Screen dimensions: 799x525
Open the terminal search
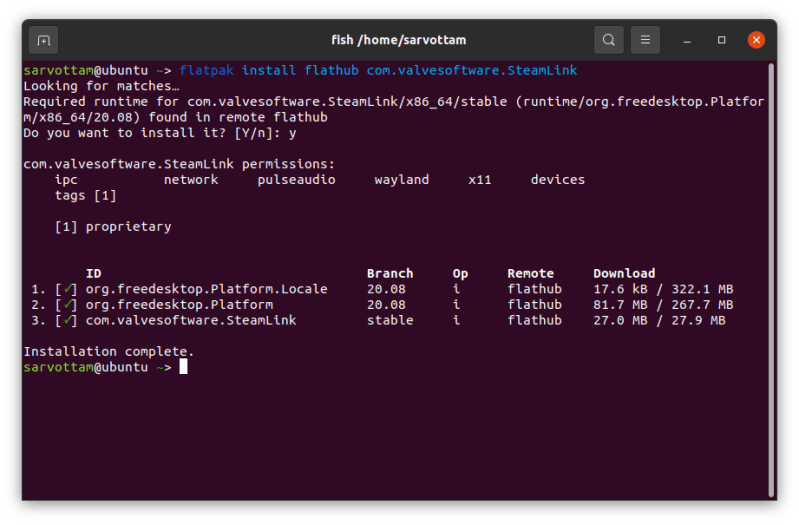(608, 40)
